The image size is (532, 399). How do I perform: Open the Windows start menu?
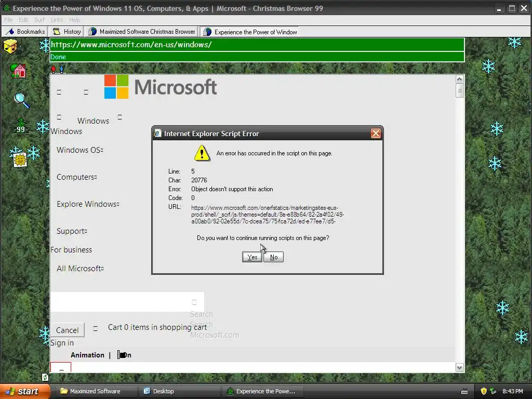(x=25, y=391)
